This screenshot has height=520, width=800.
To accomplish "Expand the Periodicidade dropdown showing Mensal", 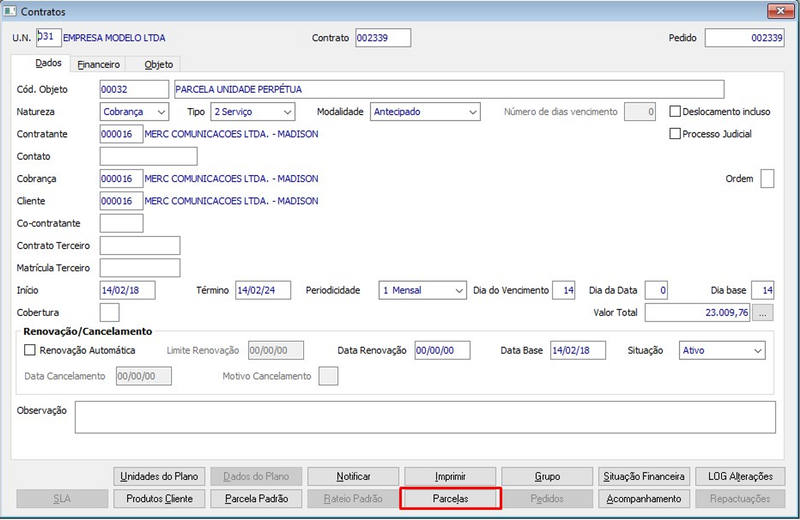I will click(422, 290).
